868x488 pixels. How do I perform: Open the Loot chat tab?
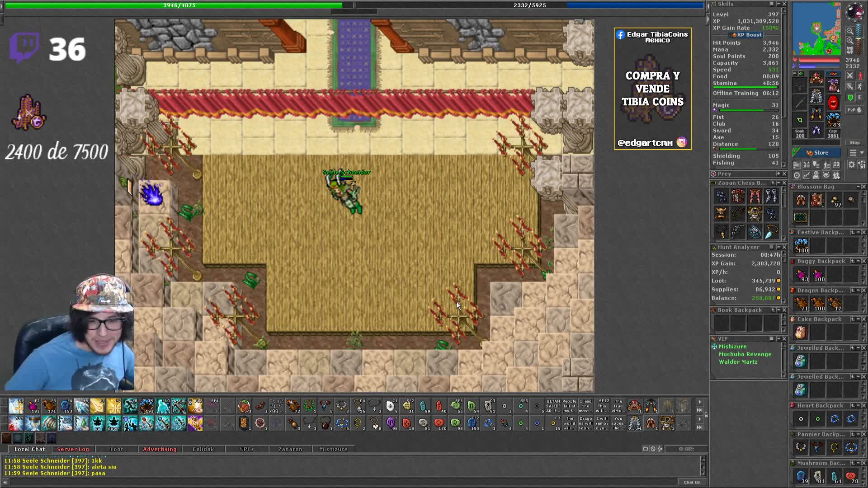(x=116, y=449)
